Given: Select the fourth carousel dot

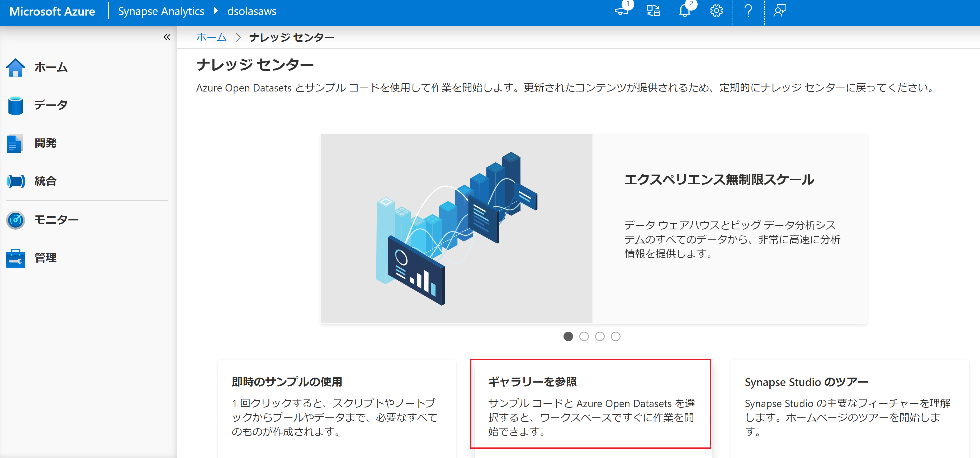Looking at the screenshot, I should (x=616, y=336).
